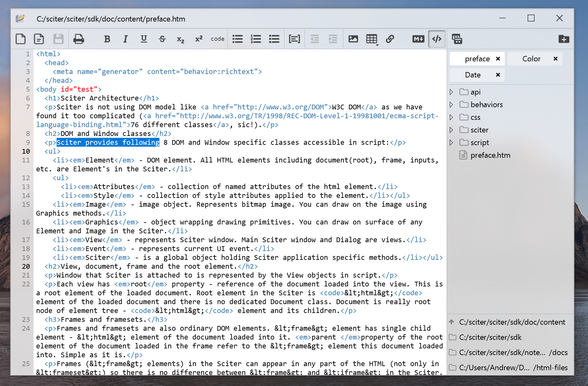
Task: Click line number 10 in the gutter
Action: click(x=26, y=151)
